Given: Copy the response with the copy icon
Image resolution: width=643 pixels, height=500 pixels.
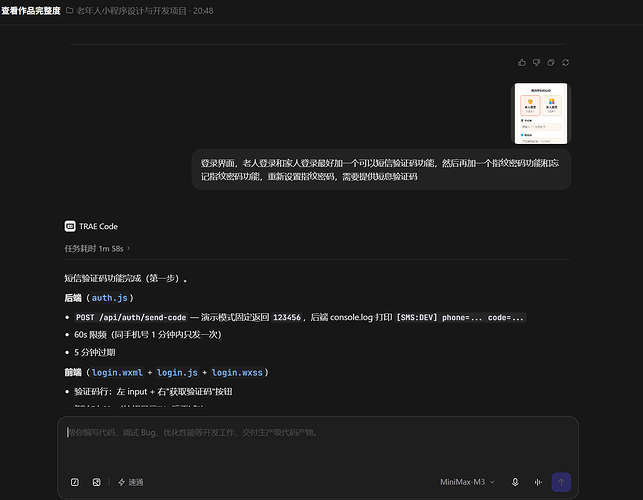Looking at the screenshot, I should click(551, 62).
